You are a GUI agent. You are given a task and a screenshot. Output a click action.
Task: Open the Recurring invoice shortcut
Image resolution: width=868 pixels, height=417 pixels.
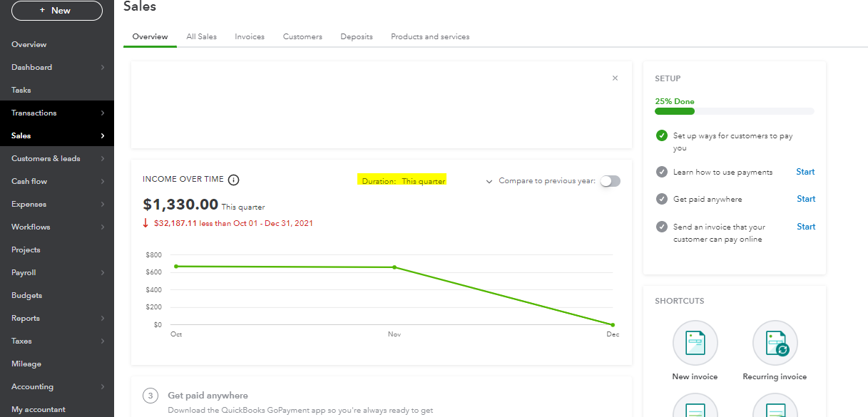point(775,343)
